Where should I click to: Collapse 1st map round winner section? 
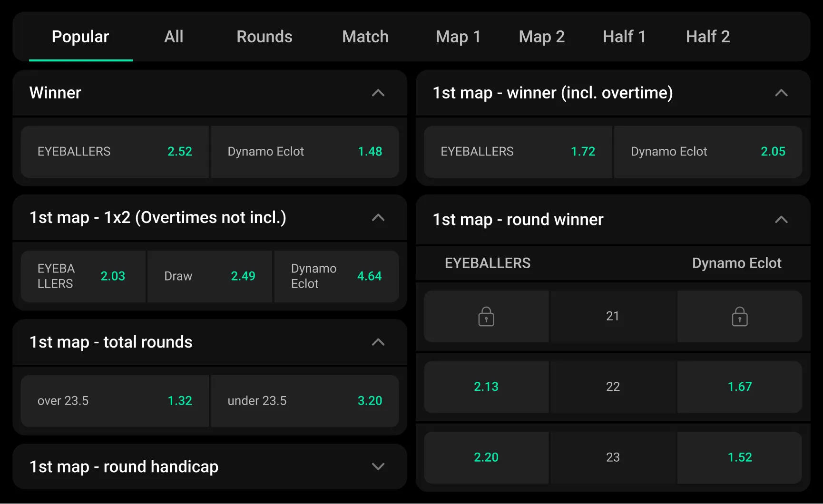click(x=781, y=220)
